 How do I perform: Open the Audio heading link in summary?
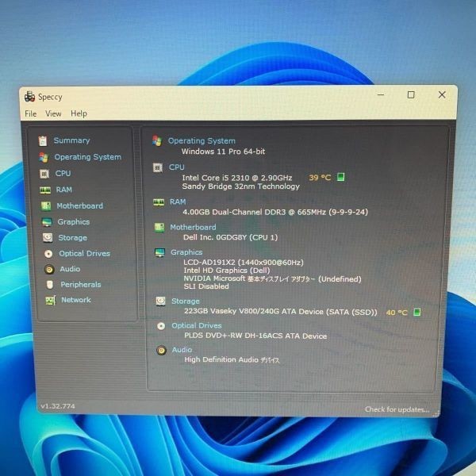[182, 350]
